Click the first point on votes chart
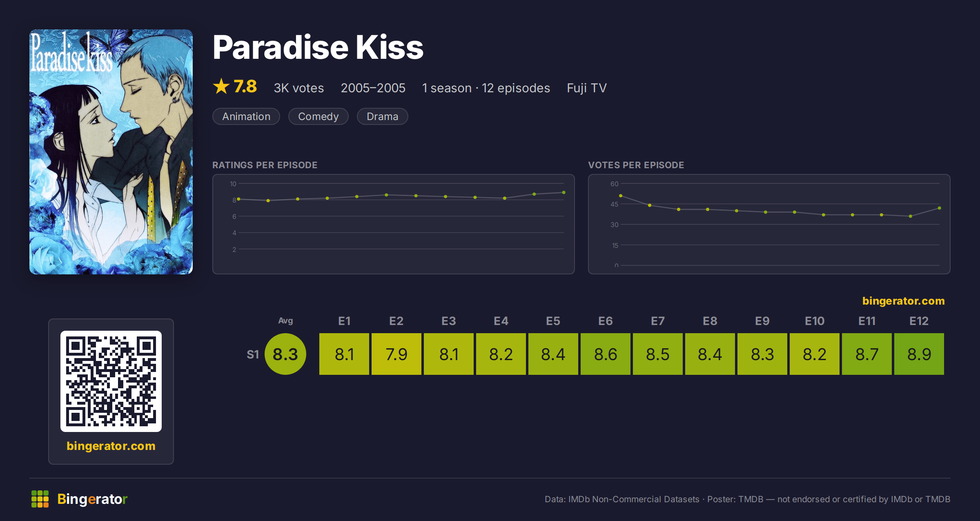This screenshot has width=980, height=521. pyautogui.click(x=621, y=196)
